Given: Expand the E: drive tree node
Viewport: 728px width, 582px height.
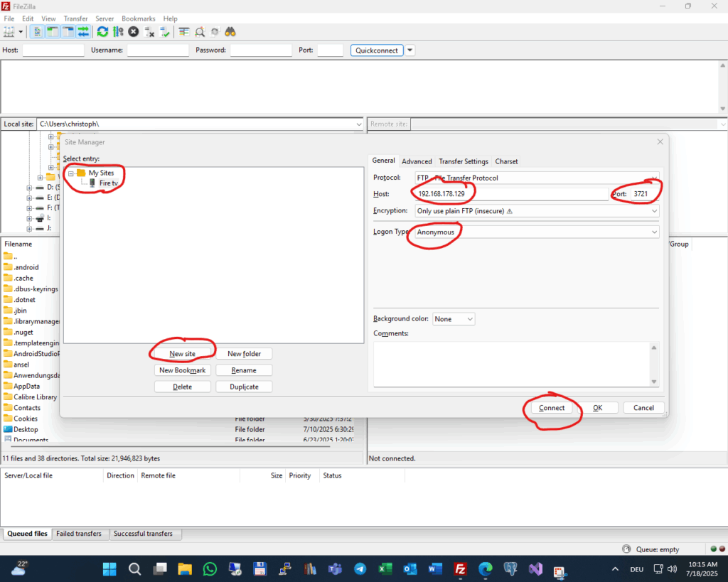Looking at the screenshot, I should [29, 198].
